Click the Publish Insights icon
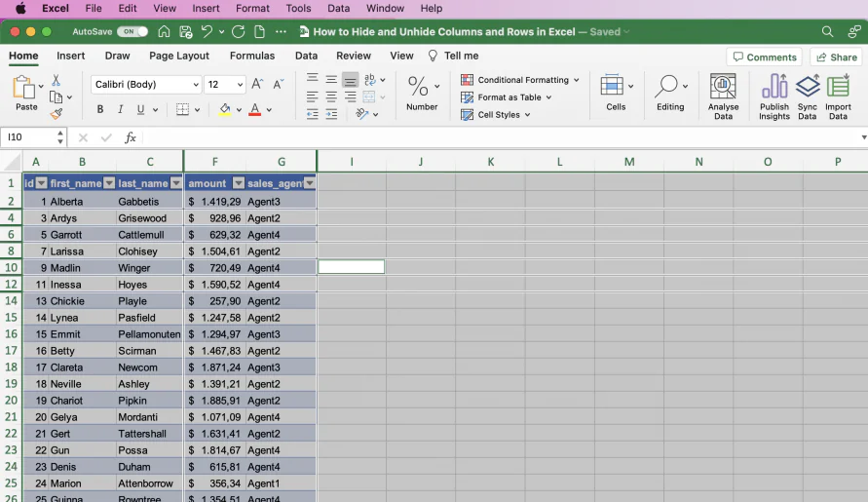Screen dimensions: 868x502 coord(774,97)
